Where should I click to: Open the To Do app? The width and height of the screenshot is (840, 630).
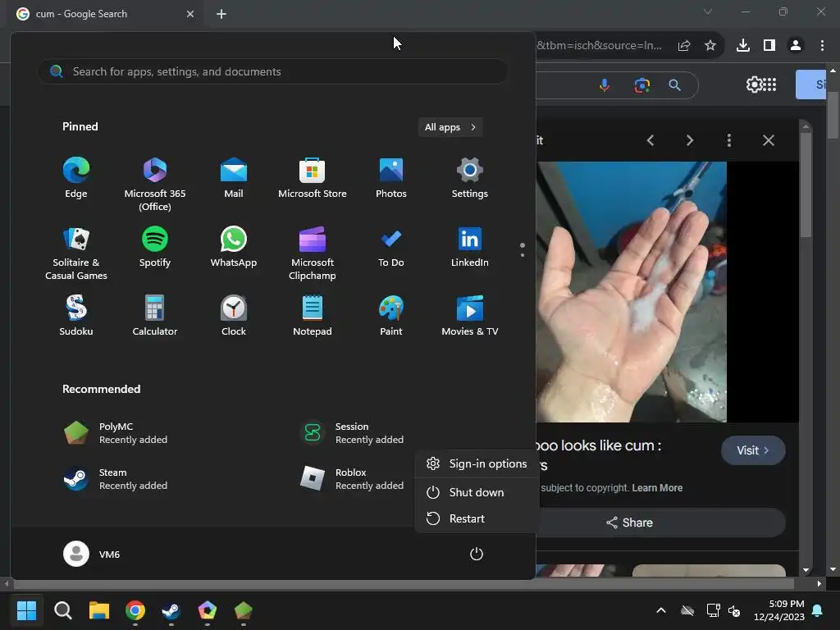[391, 248]
